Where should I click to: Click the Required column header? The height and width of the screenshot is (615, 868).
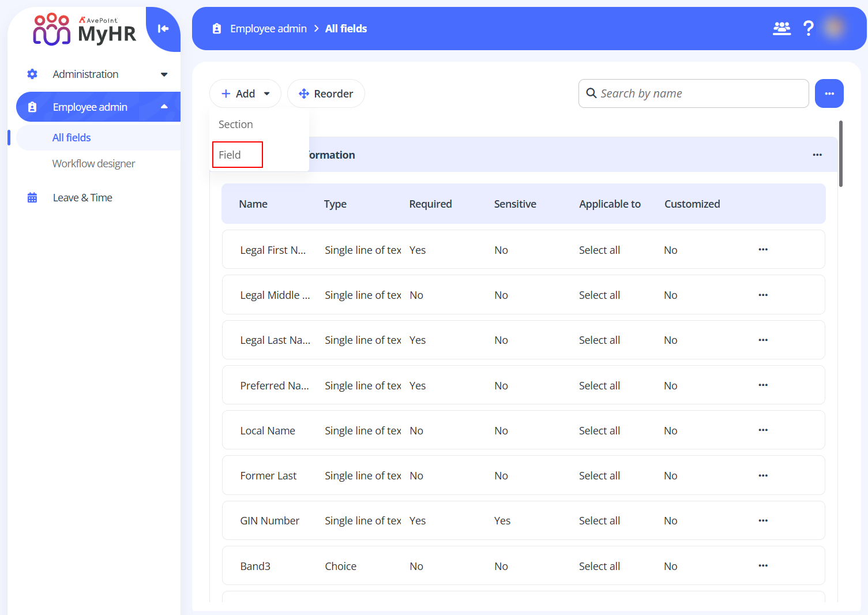pyautogui.click(x=430, y=204)
